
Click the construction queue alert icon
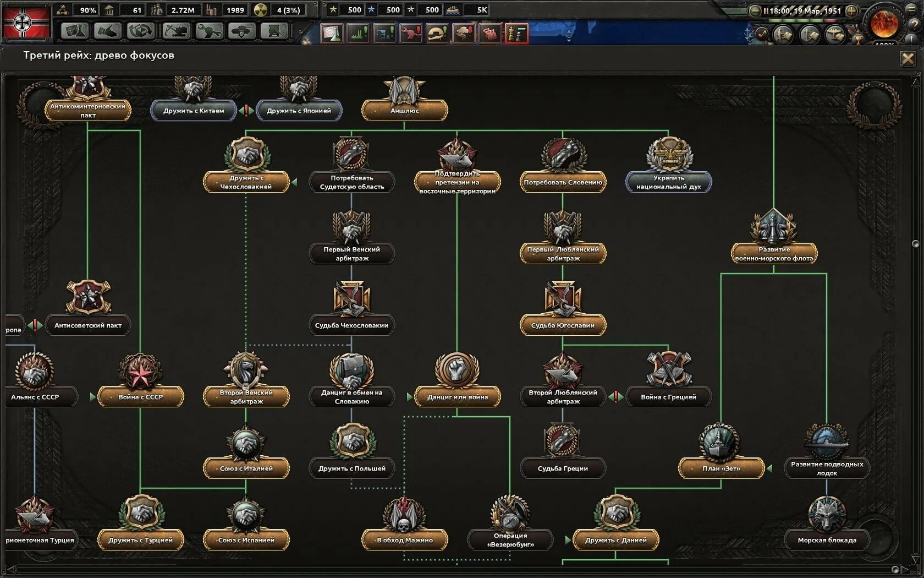point(384,33)
